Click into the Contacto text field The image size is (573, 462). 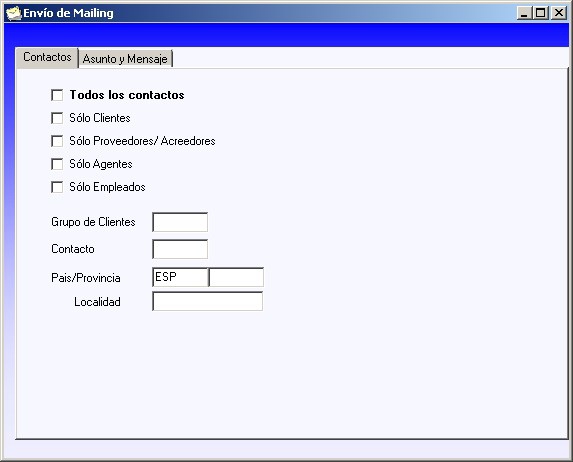(x=180, y=249)
